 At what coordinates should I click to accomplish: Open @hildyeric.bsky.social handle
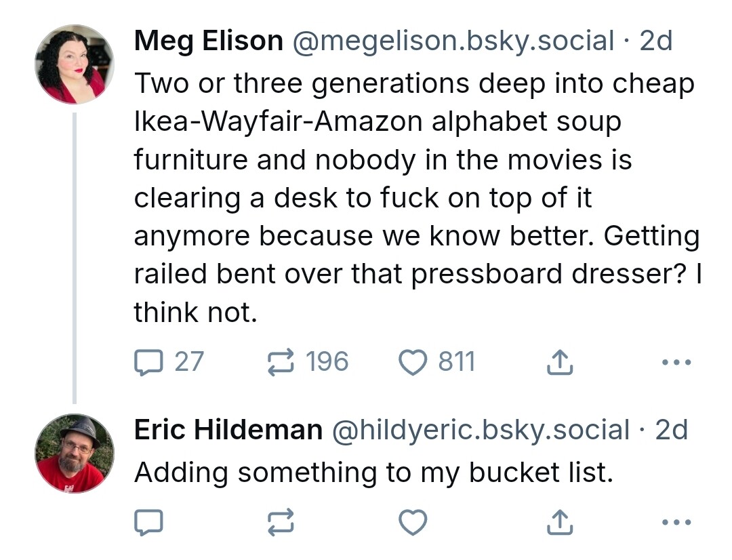pyautogui.click(x=481, y=429)
